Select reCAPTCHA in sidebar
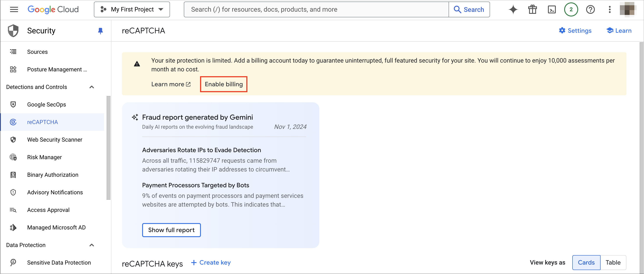644x274 pixels. 52,122
